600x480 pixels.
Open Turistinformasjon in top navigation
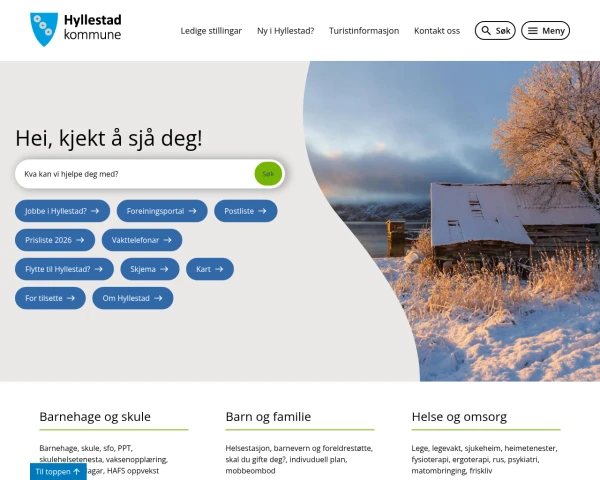pos(364,31)
